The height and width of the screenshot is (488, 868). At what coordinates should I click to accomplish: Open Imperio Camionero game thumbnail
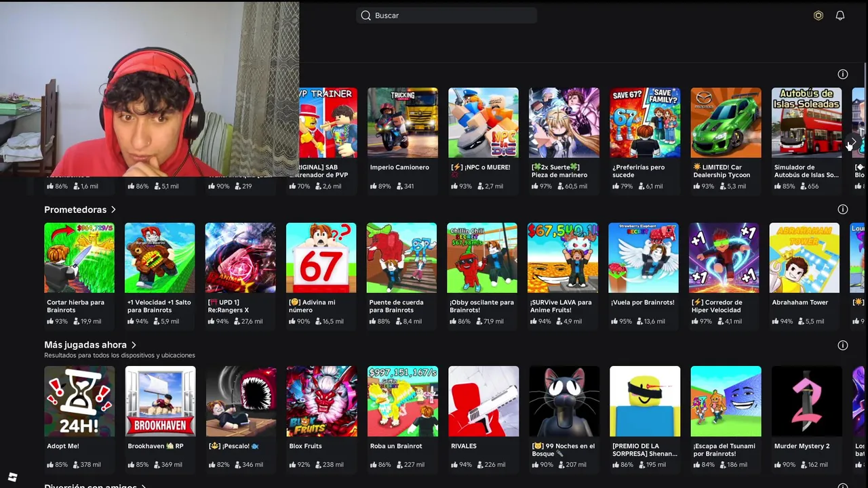(x=403, y=123)
